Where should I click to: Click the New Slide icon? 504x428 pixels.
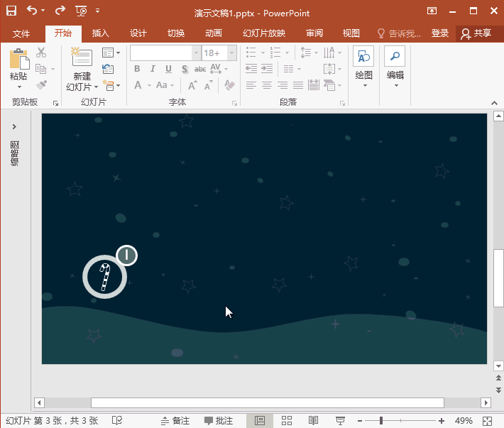point(82,59)
